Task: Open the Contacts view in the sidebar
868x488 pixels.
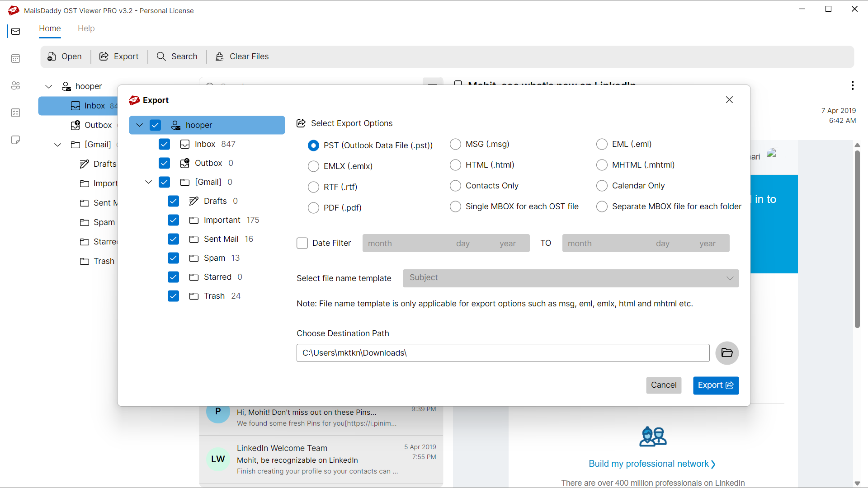Action: click(x=16, y=86)
